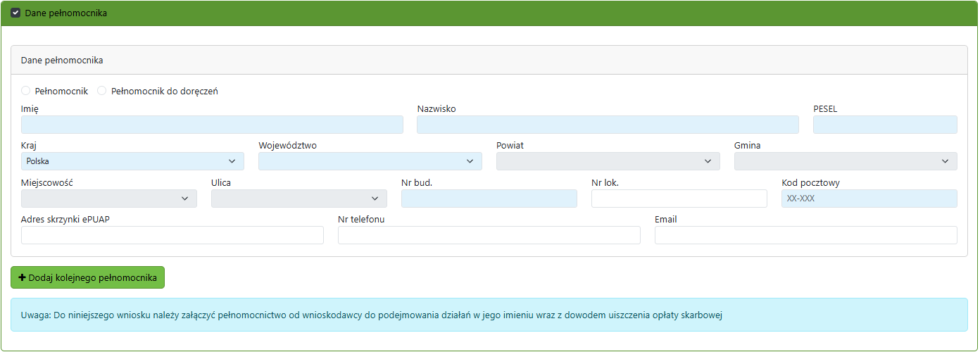
Task: Open the Powiat dropdown list
Action: 608,161
